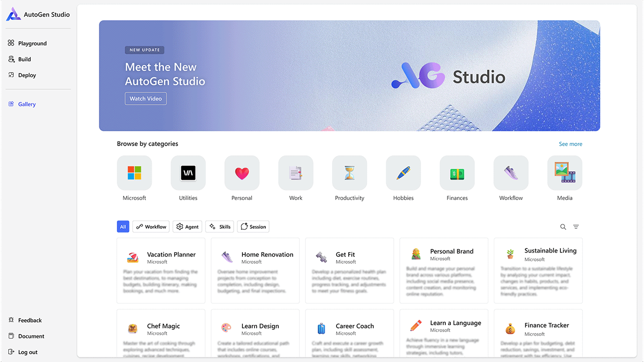Viewport: 644px width, 362px height.
Task: Select the Microsoft category icon
Action: click(x=134, y=173)
